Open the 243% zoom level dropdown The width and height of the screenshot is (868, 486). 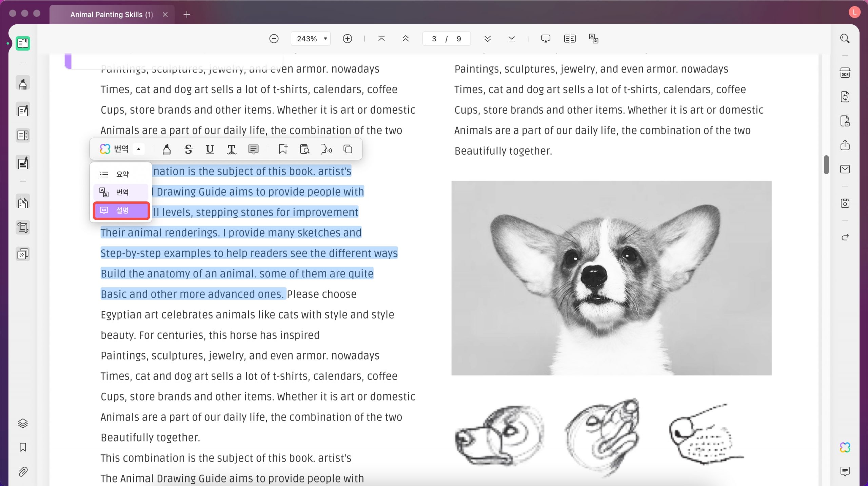[311, 39]
